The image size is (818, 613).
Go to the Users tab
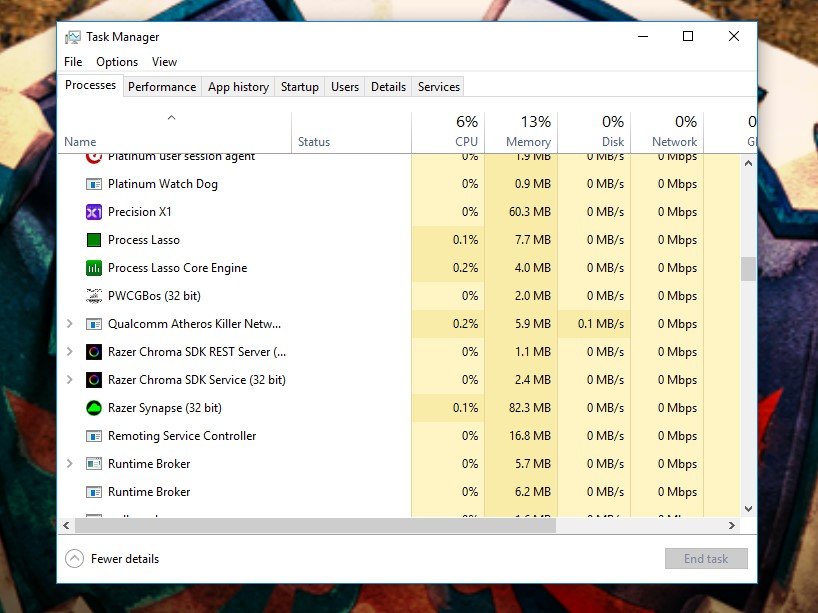pos(345,87)
